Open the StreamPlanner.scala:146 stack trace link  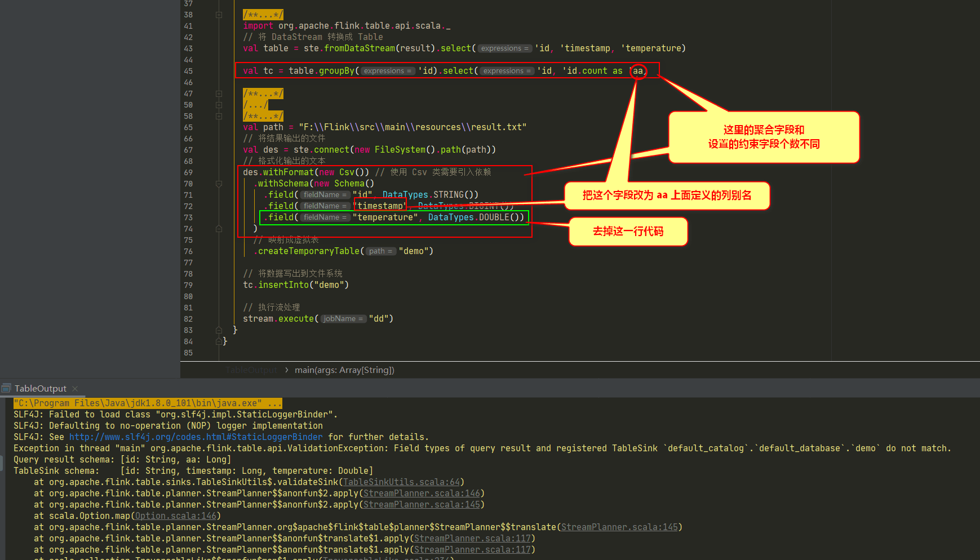coord(421,493)
